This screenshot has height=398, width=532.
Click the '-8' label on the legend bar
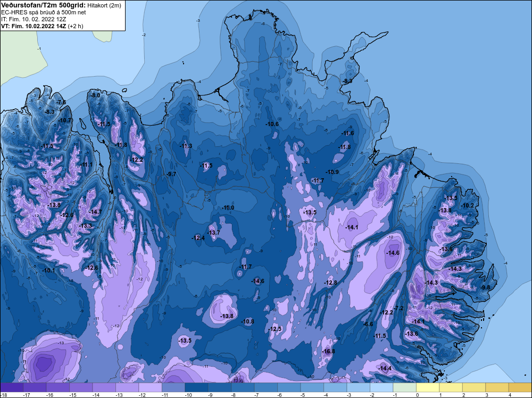tap(234, 395)
